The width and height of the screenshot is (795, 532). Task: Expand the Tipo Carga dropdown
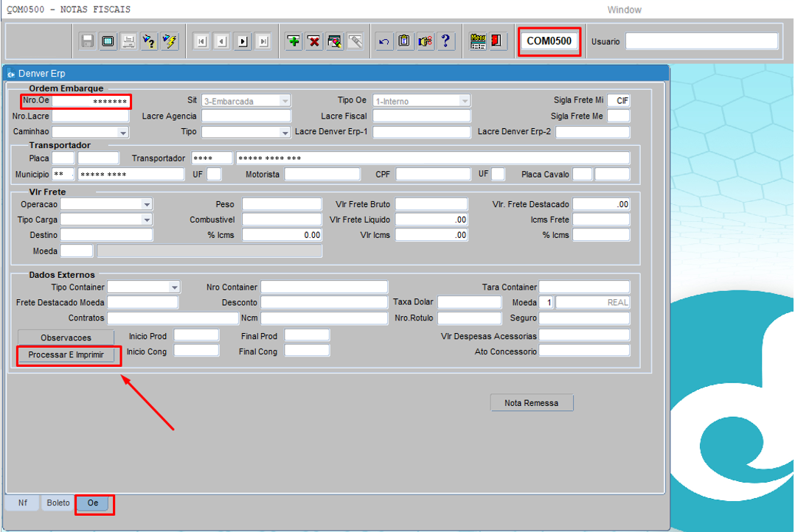point(147,220)
